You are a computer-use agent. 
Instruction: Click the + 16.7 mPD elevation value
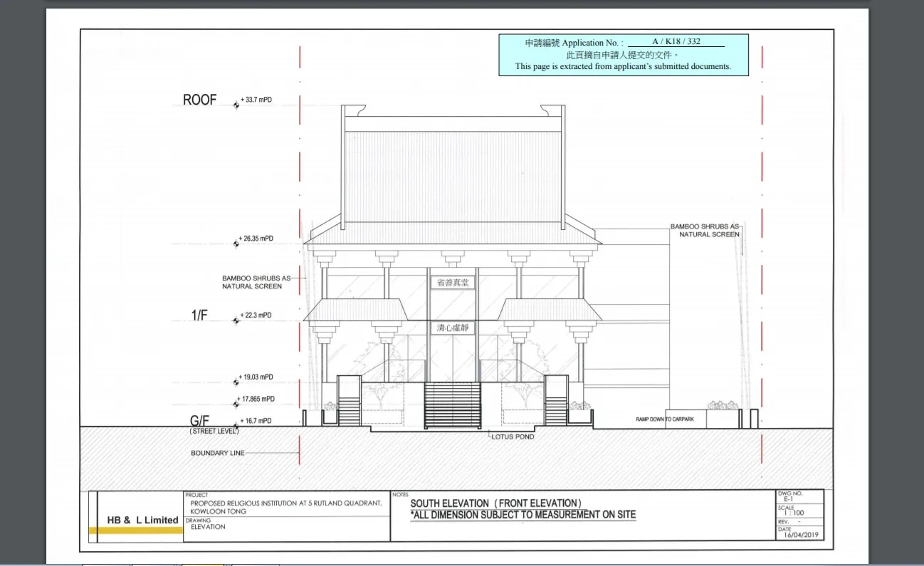(256, 421)
